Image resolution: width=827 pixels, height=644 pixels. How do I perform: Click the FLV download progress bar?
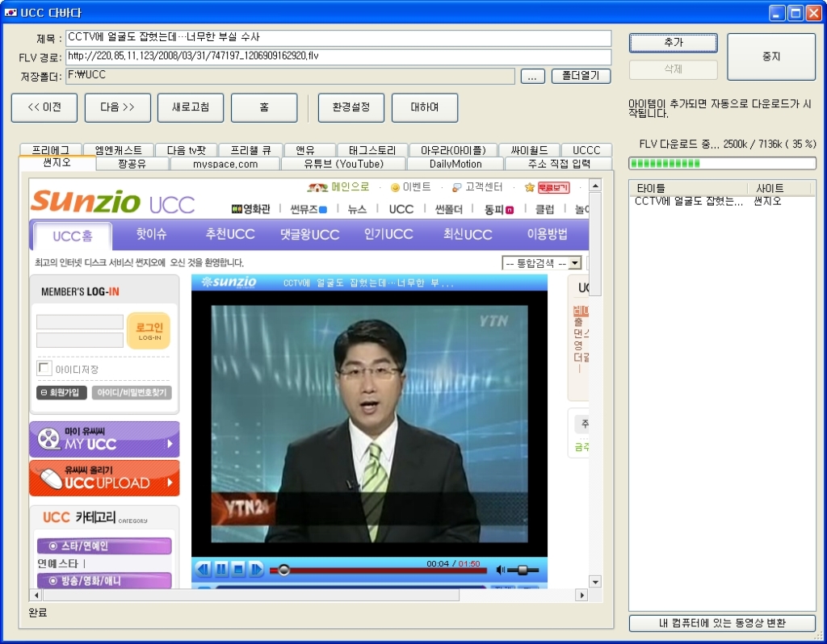[722, 163]
